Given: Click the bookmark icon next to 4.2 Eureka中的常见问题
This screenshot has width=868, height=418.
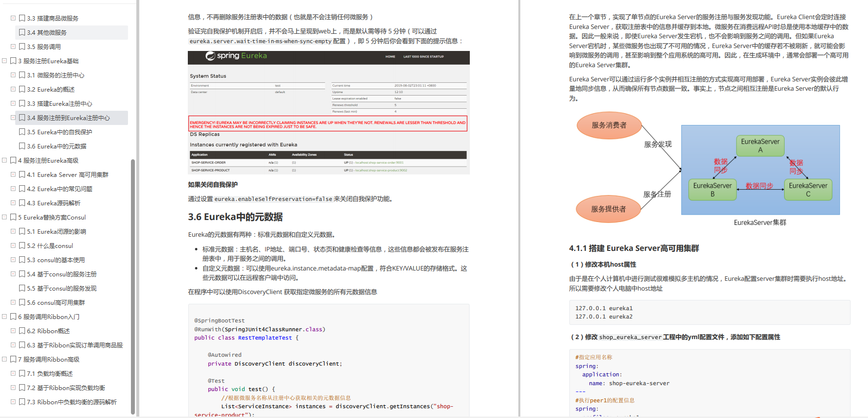Looking at the screenshot, I should tap(22, 189).
